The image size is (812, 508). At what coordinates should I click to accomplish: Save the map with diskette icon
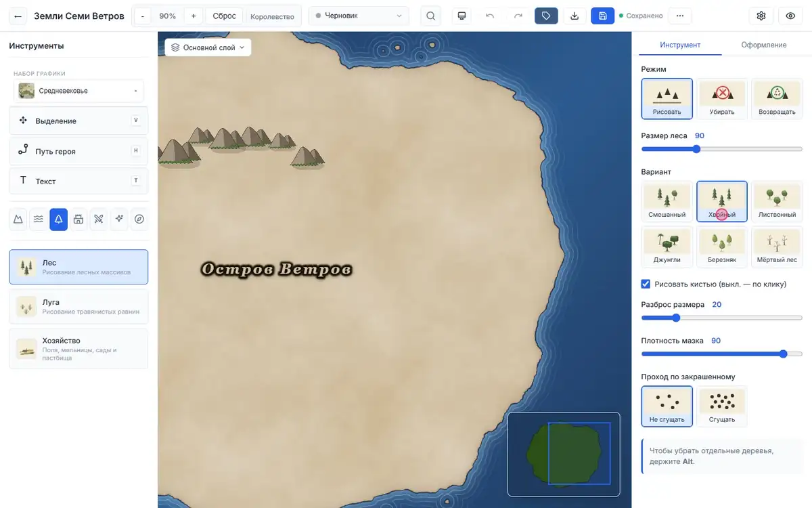(x=602, y=16)
